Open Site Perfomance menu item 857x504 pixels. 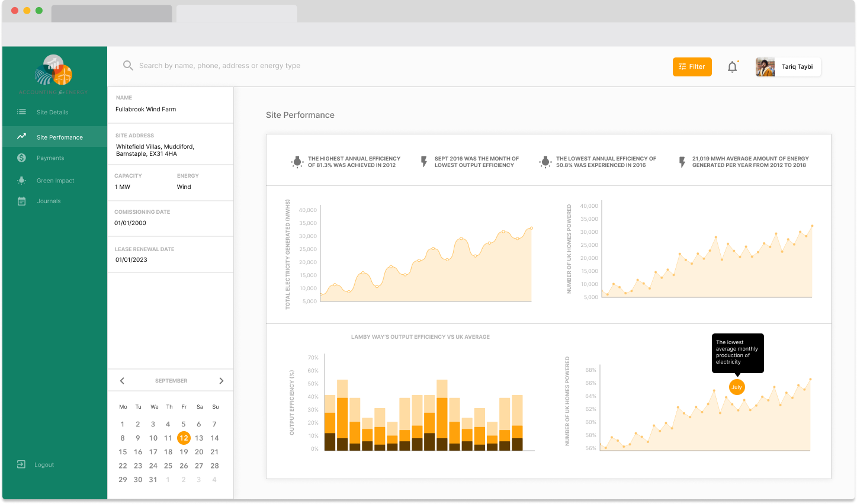pos(54,137)
